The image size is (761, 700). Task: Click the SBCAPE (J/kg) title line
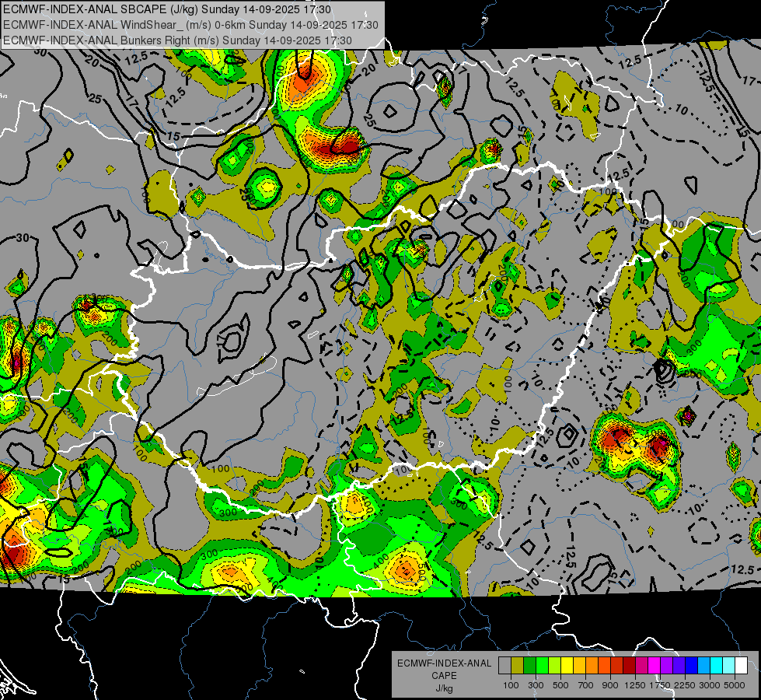167,9
